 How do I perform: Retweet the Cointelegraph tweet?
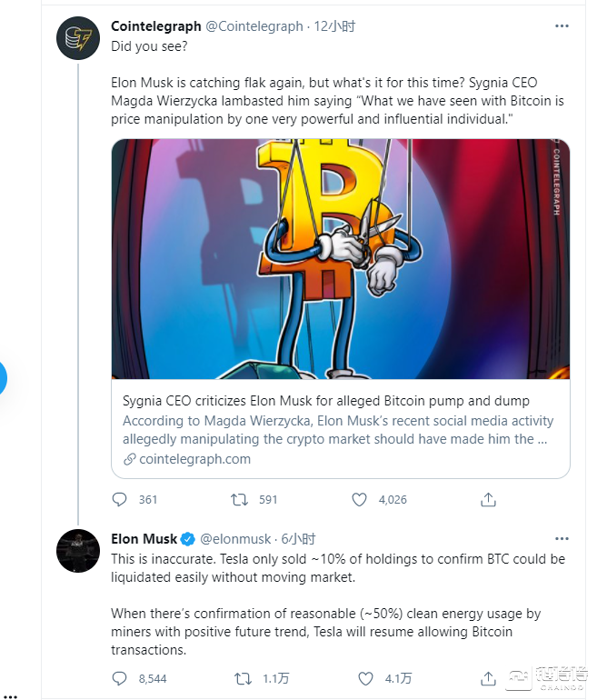(x=240, y=499)
